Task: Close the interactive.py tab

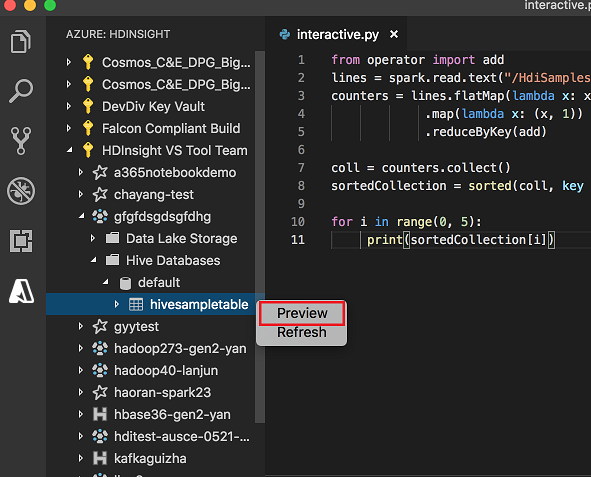Action: coord(394,34)
